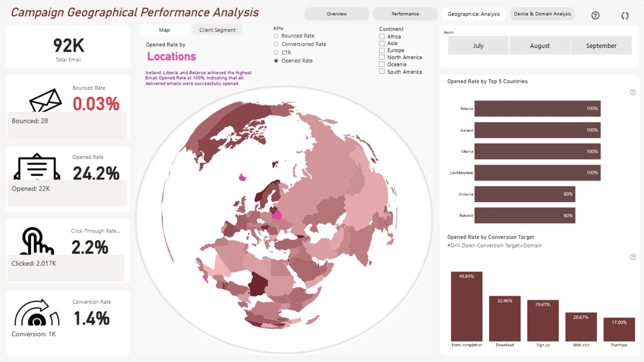The image size is (644, 362).
Task: Click the help icon beside Conversion Target chart
Action: point(633,257)
